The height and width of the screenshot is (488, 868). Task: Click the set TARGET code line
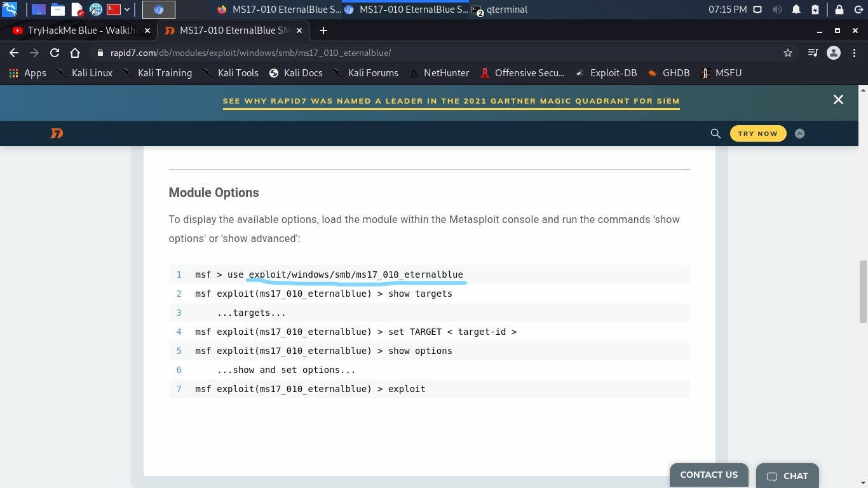(430, 332)
